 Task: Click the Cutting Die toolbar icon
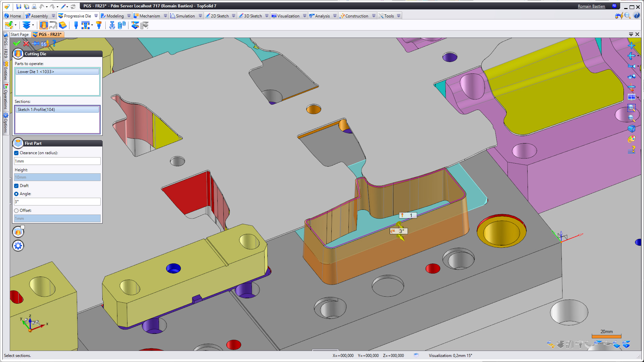(x=44, y=25)
